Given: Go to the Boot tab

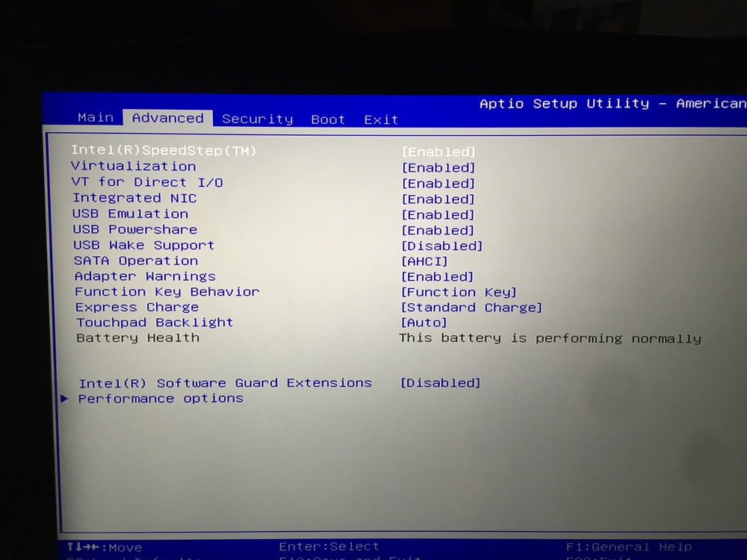Looking at the screenshot, I should [x=328, y=119].
